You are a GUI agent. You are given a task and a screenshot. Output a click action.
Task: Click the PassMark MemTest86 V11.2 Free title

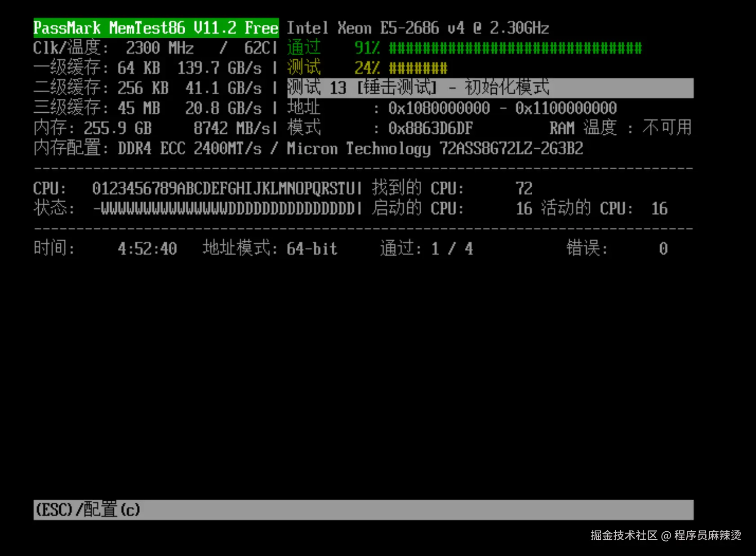click(156, 28)
